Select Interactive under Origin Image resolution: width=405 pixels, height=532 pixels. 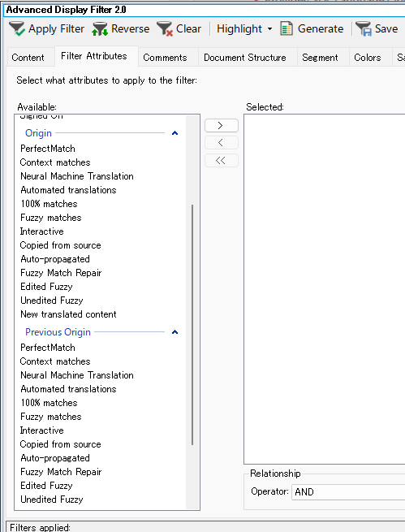pyautogui.click(x=41, y=231)
